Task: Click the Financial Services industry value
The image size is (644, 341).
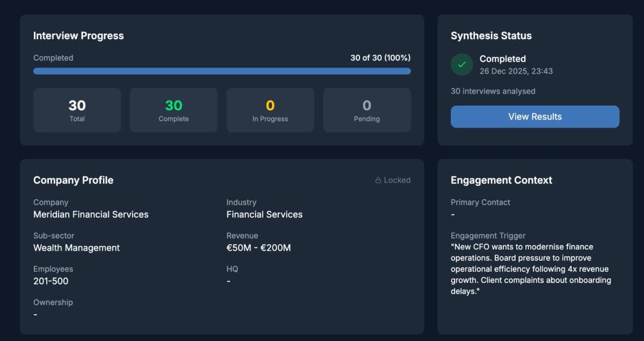Action: (x=264, y=214)
